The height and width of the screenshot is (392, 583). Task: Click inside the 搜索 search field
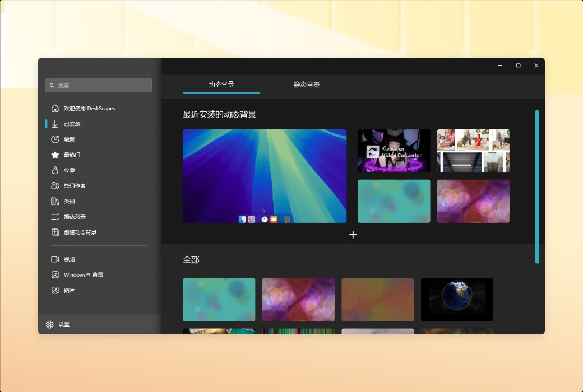point(98,85)
